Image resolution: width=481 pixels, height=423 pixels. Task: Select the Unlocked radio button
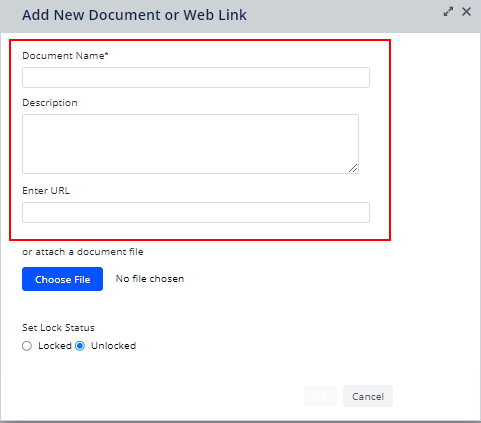pyautogui.click(x=80, y=346)
